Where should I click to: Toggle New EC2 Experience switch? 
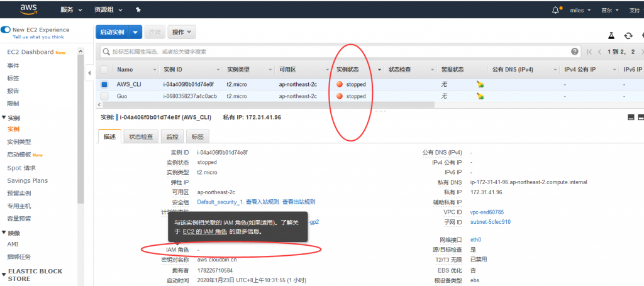[6, 30]
